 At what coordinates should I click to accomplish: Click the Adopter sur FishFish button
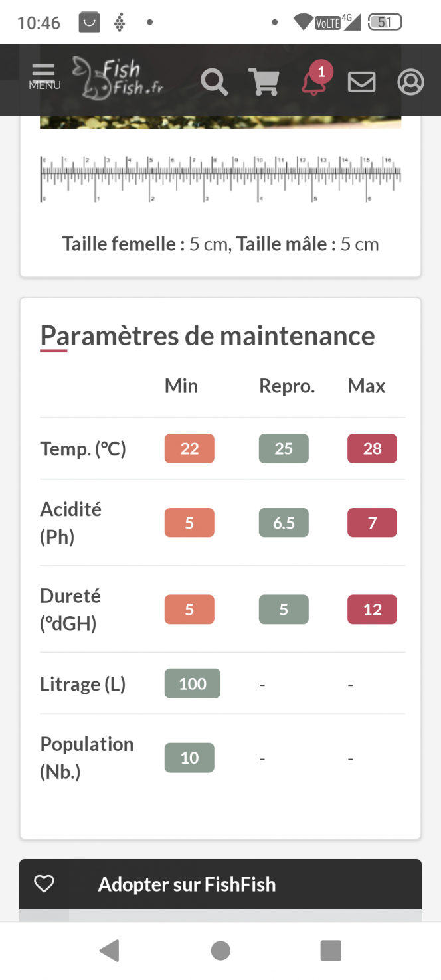[x=220, y=884]
